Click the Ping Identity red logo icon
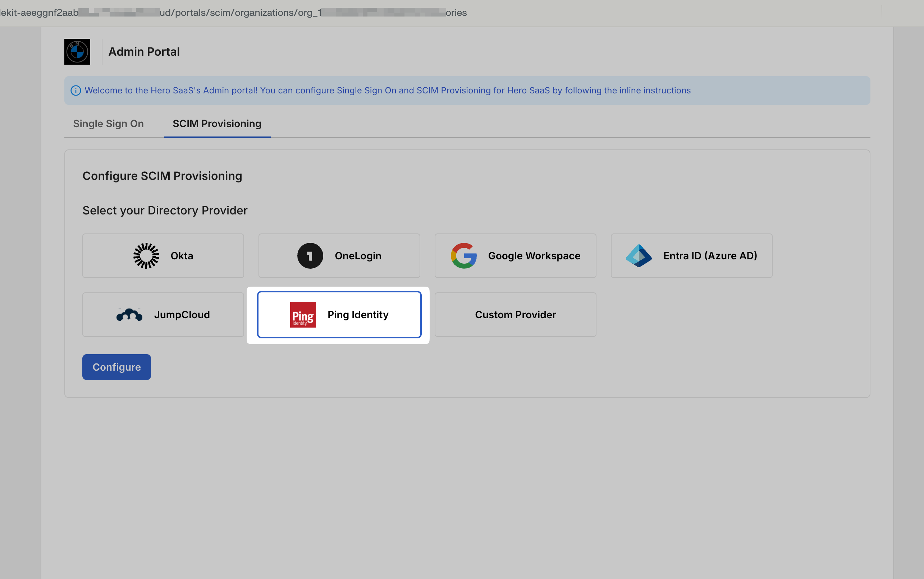The image size is (924, 579). [x=303, y=314]
